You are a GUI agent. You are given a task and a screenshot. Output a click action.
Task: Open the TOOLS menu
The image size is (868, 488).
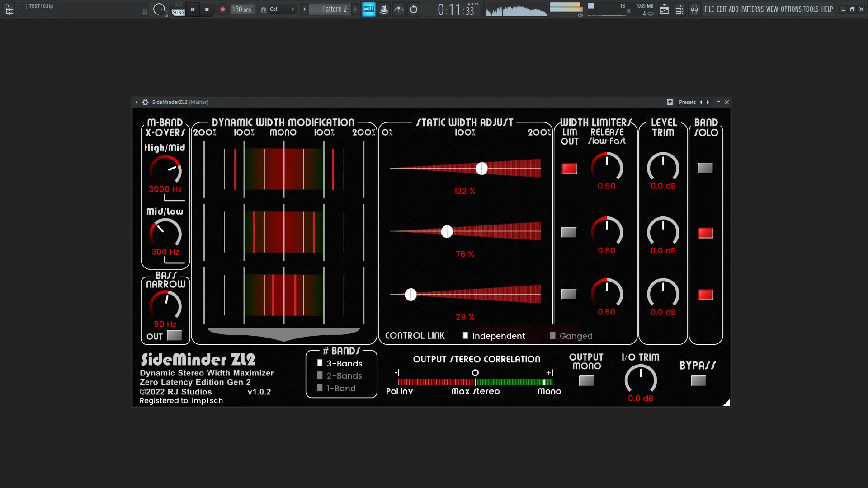click(x=811, y=9)
